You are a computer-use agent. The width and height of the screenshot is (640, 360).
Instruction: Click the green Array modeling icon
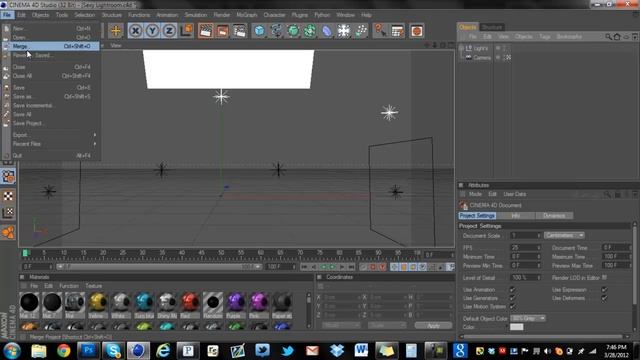point(310,31)
